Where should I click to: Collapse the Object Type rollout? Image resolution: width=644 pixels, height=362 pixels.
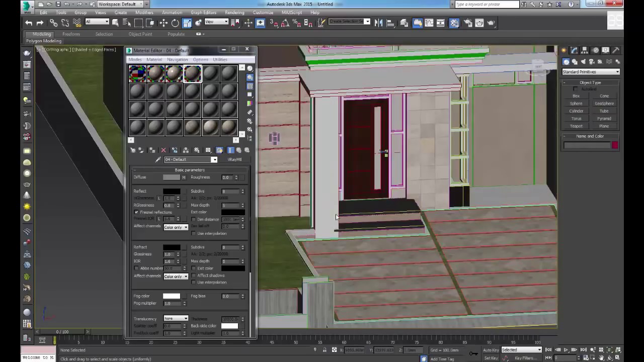[590, 82]
